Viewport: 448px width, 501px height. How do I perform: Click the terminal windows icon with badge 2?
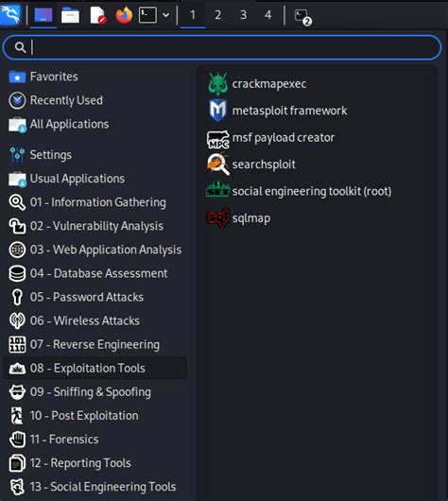point(302,17)
